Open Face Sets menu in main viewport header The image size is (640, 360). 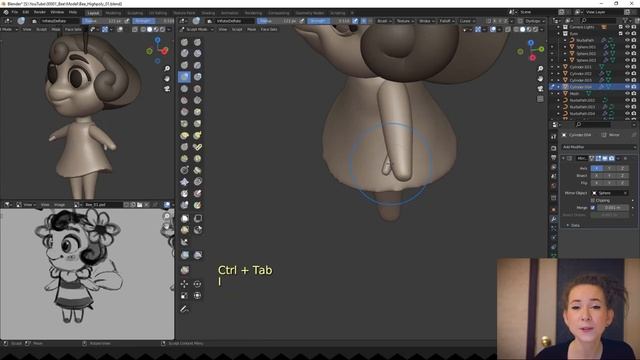[x=269, y=29]
